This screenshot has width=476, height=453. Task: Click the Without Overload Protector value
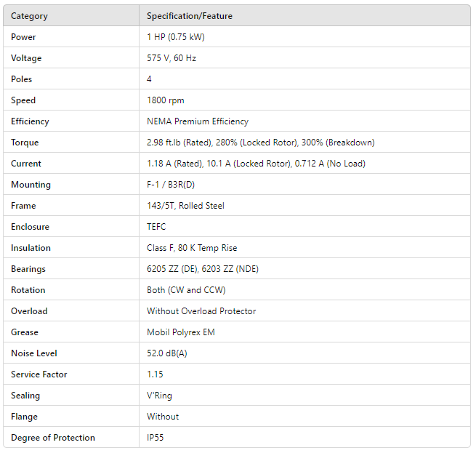pos(201,311)
